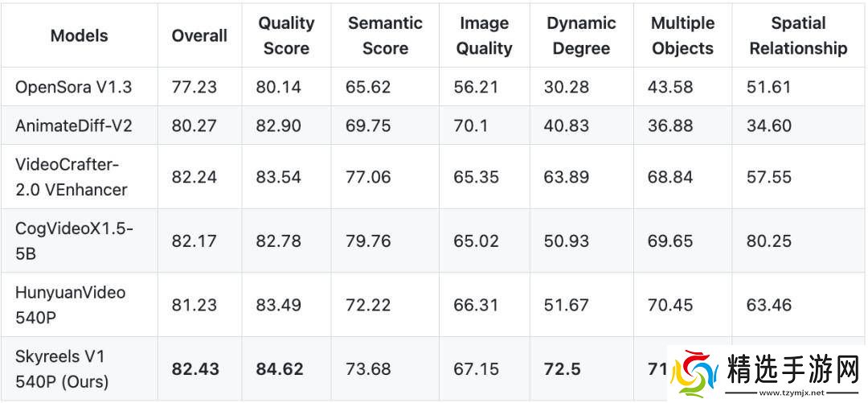The image size is (868, 403).
Task: Click the CogVideoX1.5-5B model cell
Action: click(x=74, y=241)
